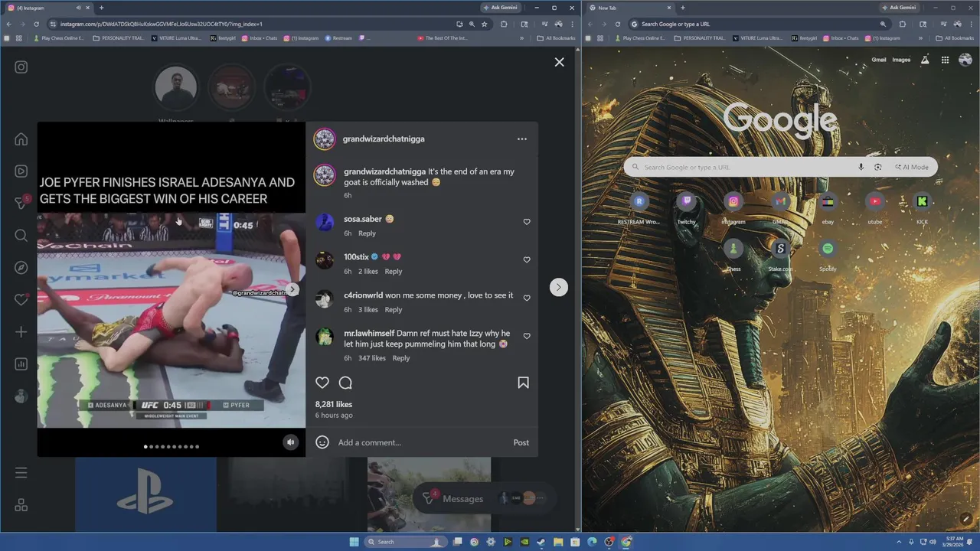The width and height of the screenshot is (980, 551).
Task: Start voice search with the microphone icon
Action: point(861,167)
